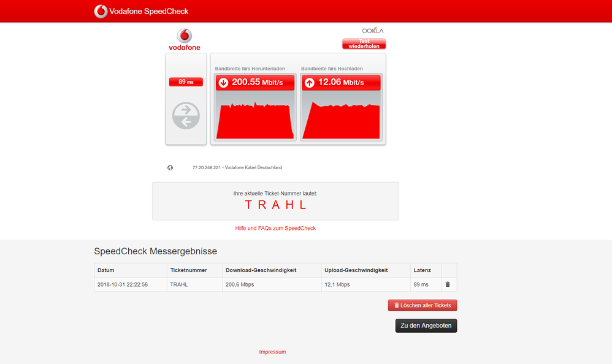The height and width of the screenshot is (364, 612).
Task: Click the download bandwidth graph
Action: point(255,116)
